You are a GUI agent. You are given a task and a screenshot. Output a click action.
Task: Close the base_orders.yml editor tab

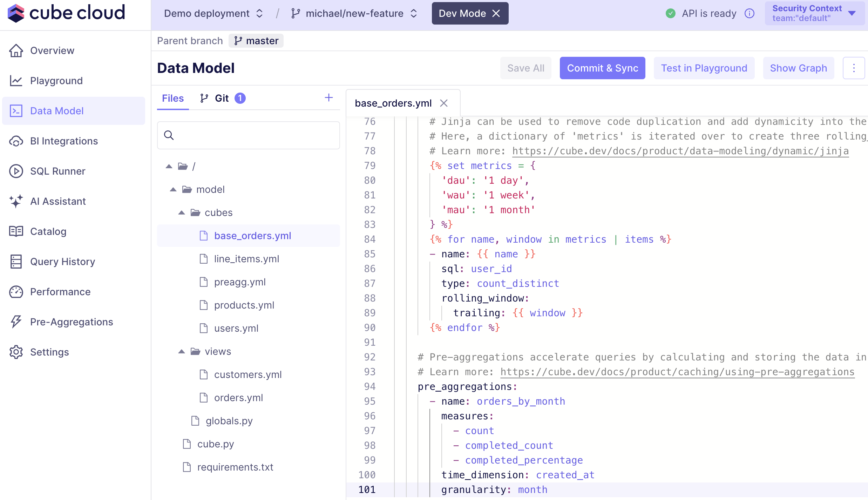click(x=444, y=103)
